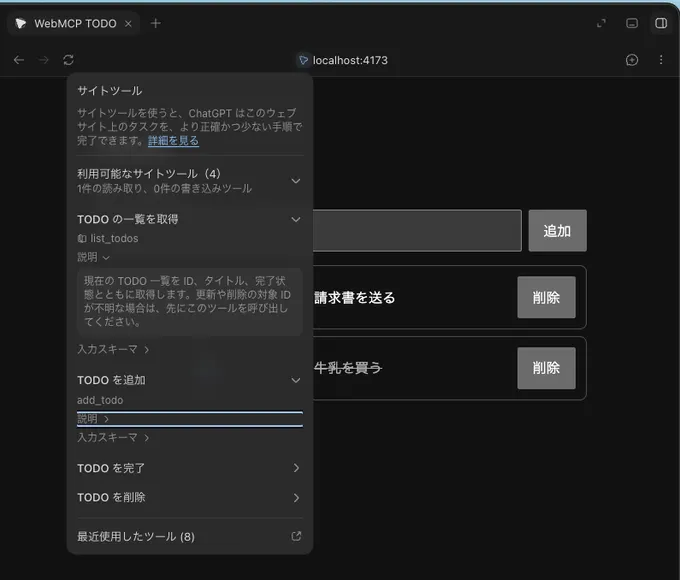The image size is (680, 580).
Task: Click the 請求書を送る todo title
Action: pyautogui.click(x=355, y=298)
